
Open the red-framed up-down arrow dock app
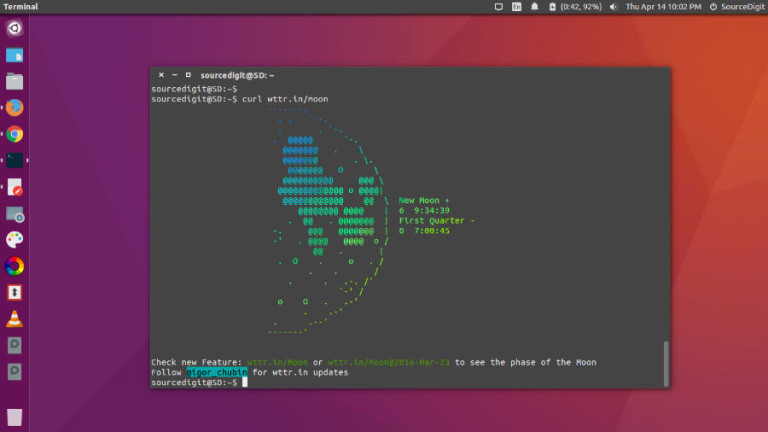coord(14,293)
